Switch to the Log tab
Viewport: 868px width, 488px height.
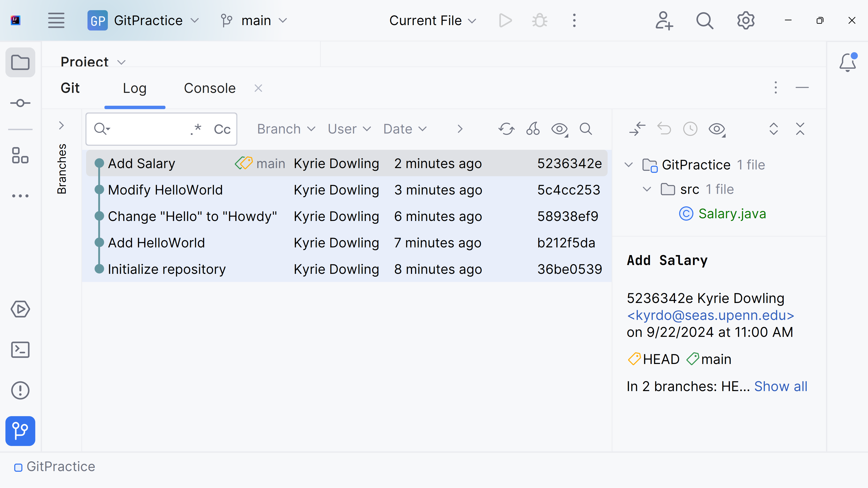pyautogui.click(x=134, y=88)
